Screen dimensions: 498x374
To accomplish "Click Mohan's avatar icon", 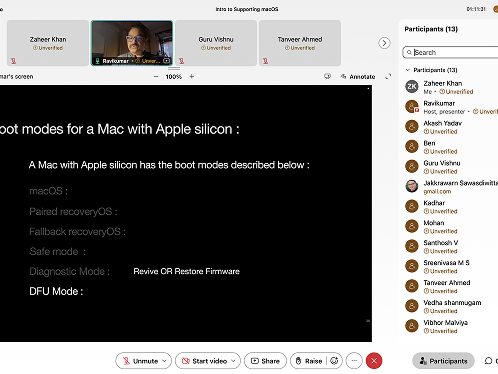I will (x=412, y=226).
